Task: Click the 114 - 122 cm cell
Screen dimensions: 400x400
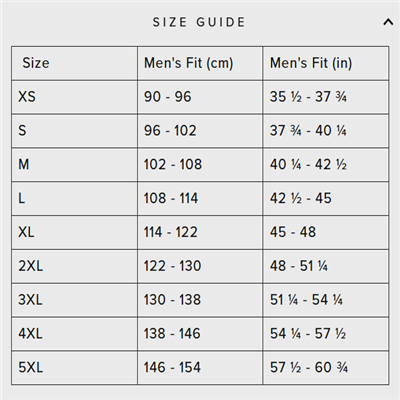Action: point(200,232)
